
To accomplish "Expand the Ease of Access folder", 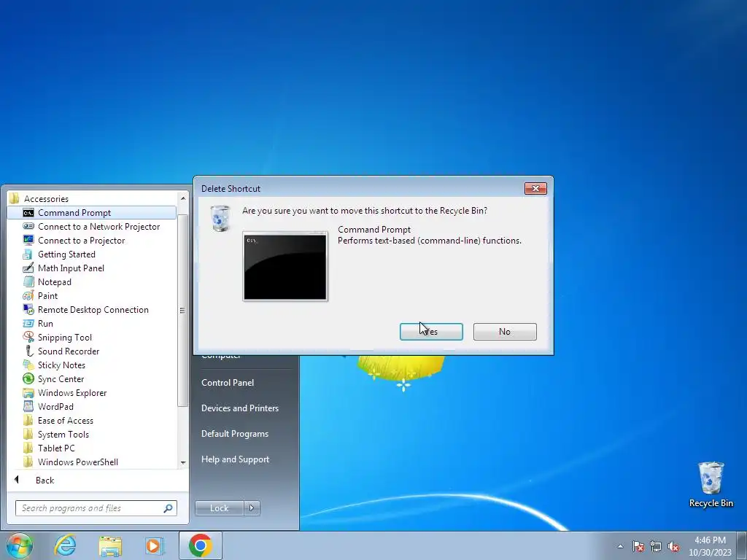I will 65,421.
